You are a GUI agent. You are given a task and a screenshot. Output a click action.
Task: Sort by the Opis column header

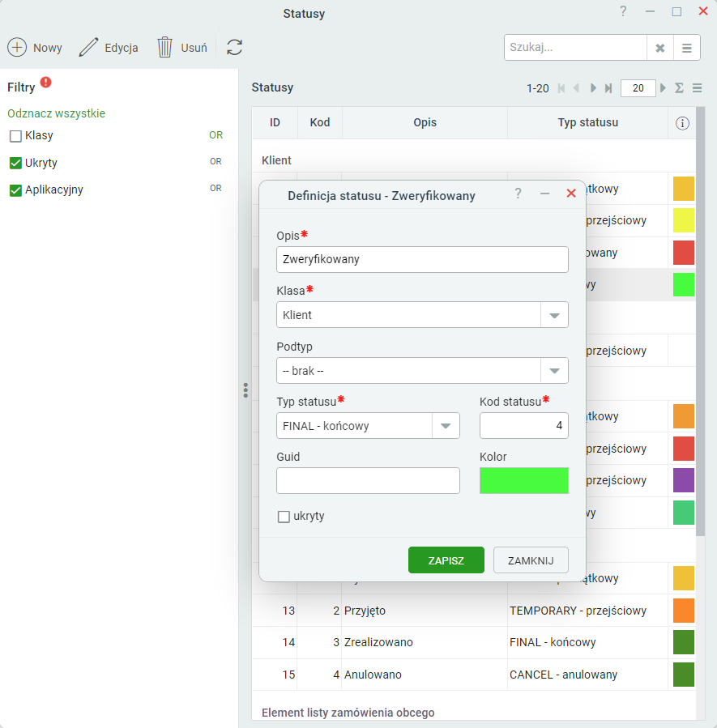[x=425, y=122]
